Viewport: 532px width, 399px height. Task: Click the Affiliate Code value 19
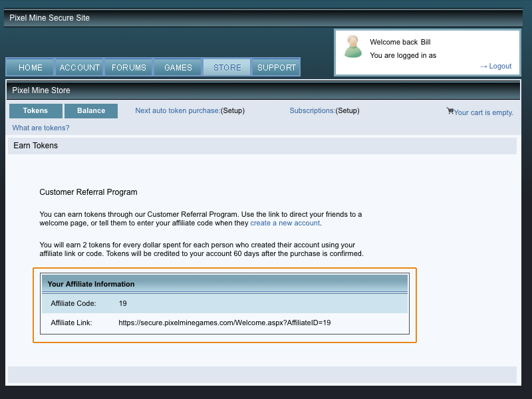123,303
